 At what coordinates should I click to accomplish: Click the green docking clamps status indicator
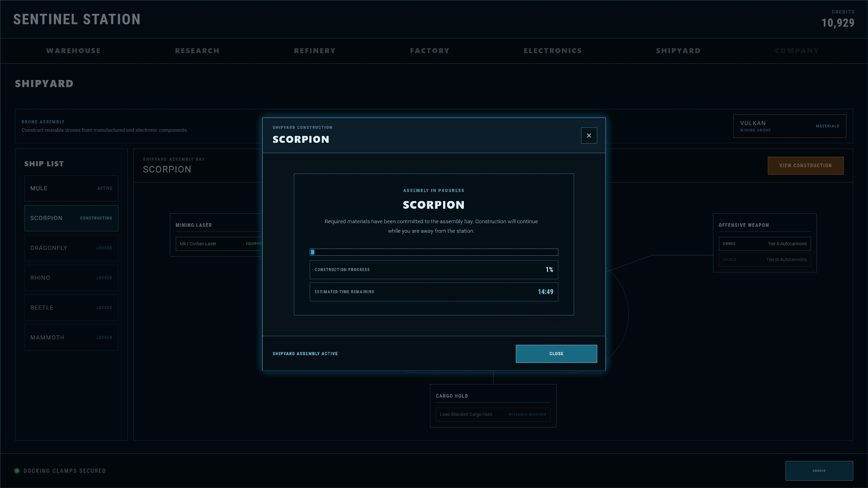(x=17, y=471)
